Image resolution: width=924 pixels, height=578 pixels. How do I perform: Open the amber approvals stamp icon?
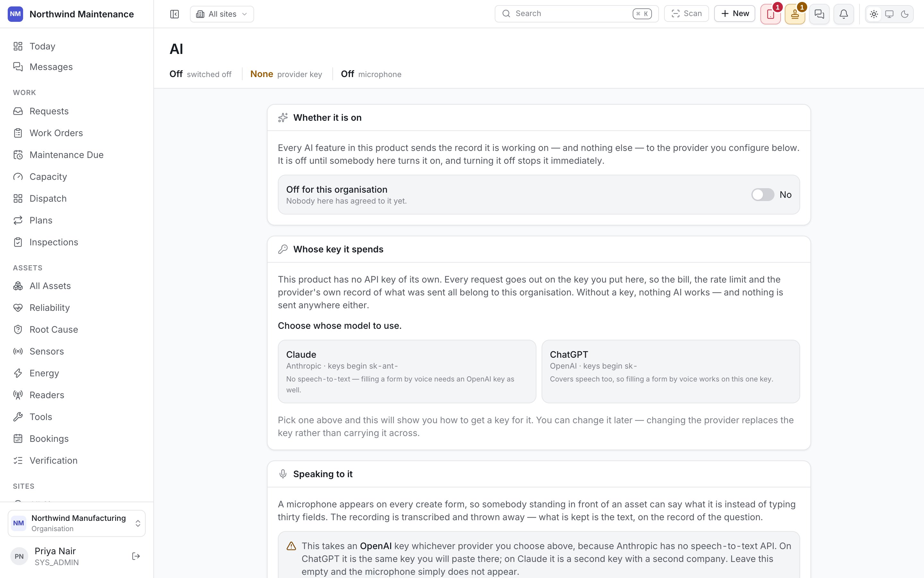795,14
